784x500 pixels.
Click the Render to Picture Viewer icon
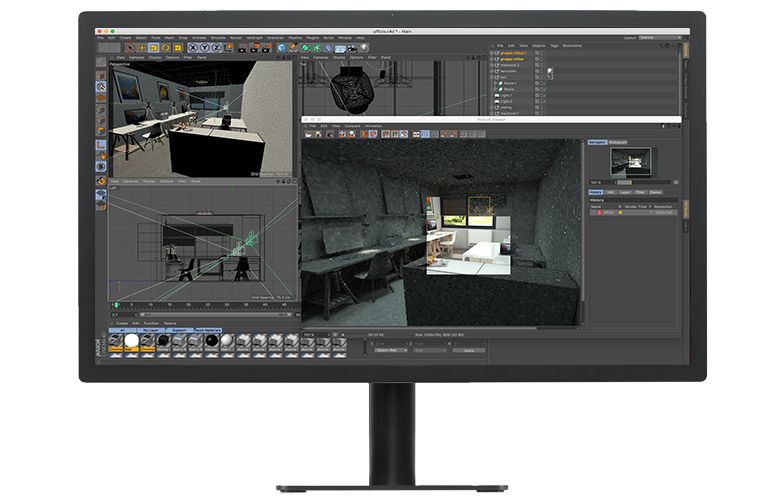pos(255,47)
